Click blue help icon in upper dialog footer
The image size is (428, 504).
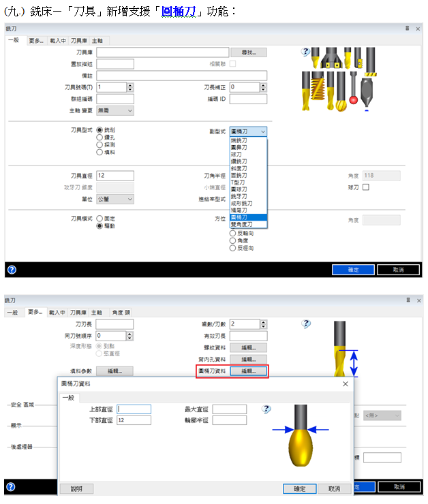pyautogui.click(x=12, y=270)
